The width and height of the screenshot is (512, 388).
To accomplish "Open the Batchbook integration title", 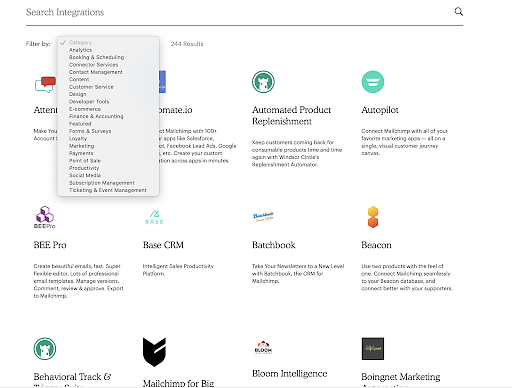I will (x=274, y=245).
